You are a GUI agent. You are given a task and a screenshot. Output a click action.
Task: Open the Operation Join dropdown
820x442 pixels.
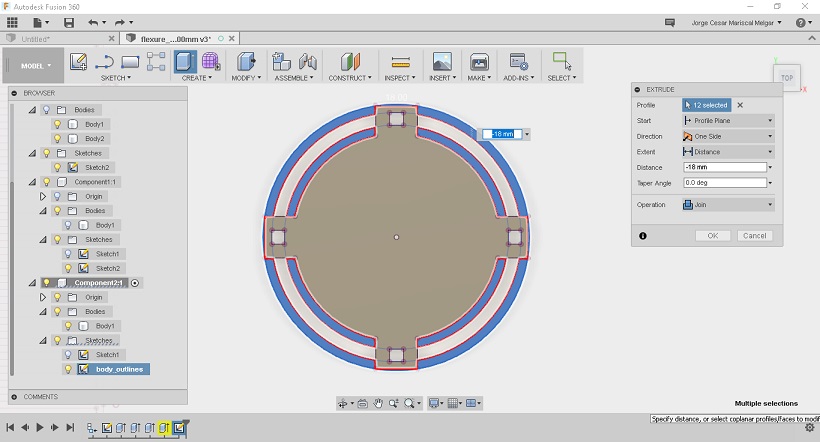728,205
